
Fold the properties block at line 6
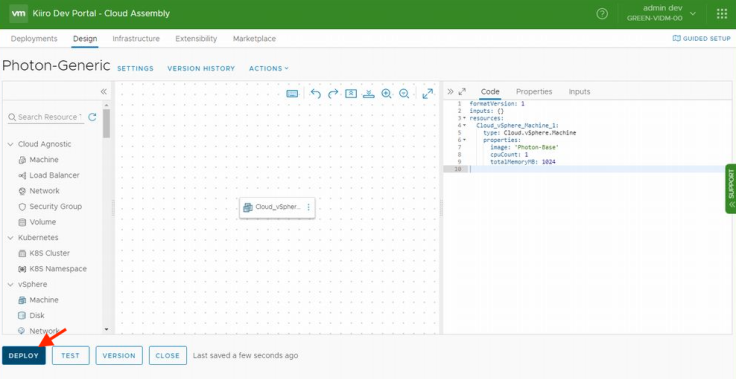[x=464, y=140]
